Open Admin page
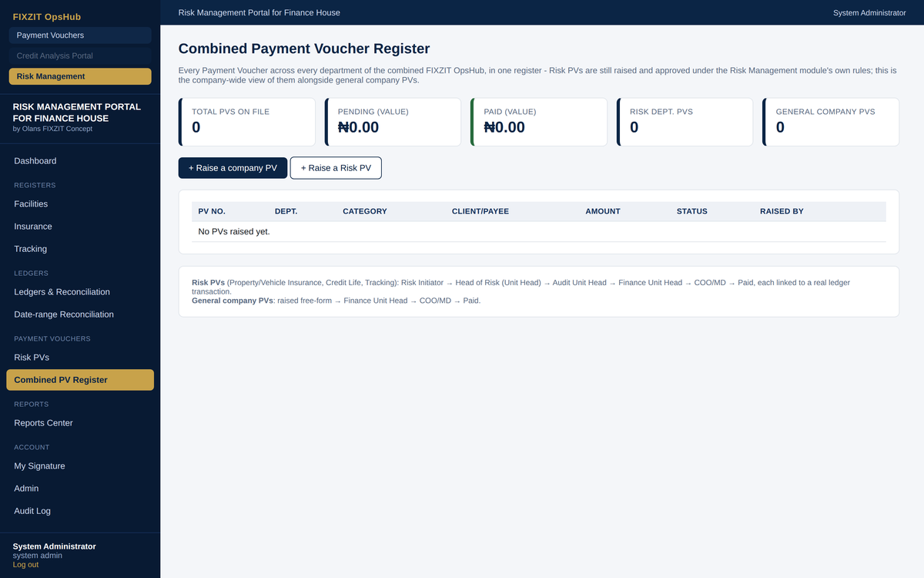Viewport: 924px width, 578px height. point(80,489)
